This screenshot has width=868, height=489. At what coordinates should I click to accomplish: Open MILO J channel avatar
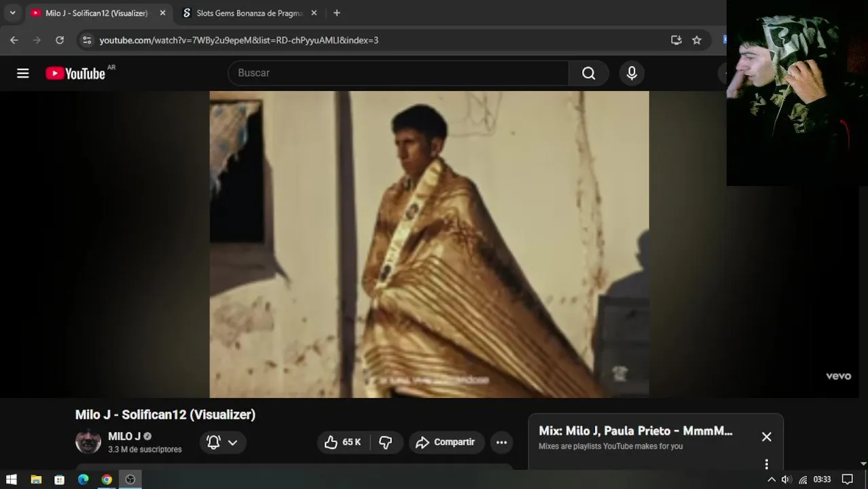(88, 442)
